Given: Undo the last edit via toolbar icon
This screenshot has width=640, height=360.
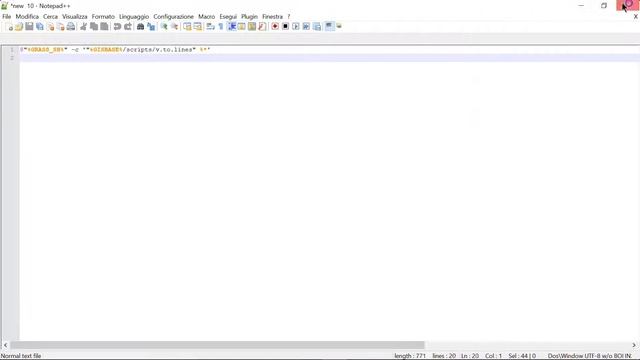Looking at the screenshot, I should (x=117, y=27).
